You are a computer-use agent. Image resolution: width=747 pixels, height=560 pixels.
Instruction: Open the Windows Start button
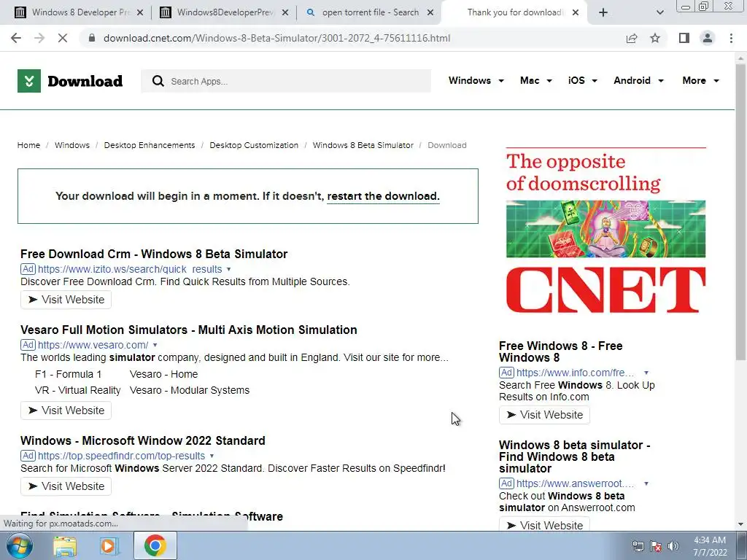20,545
